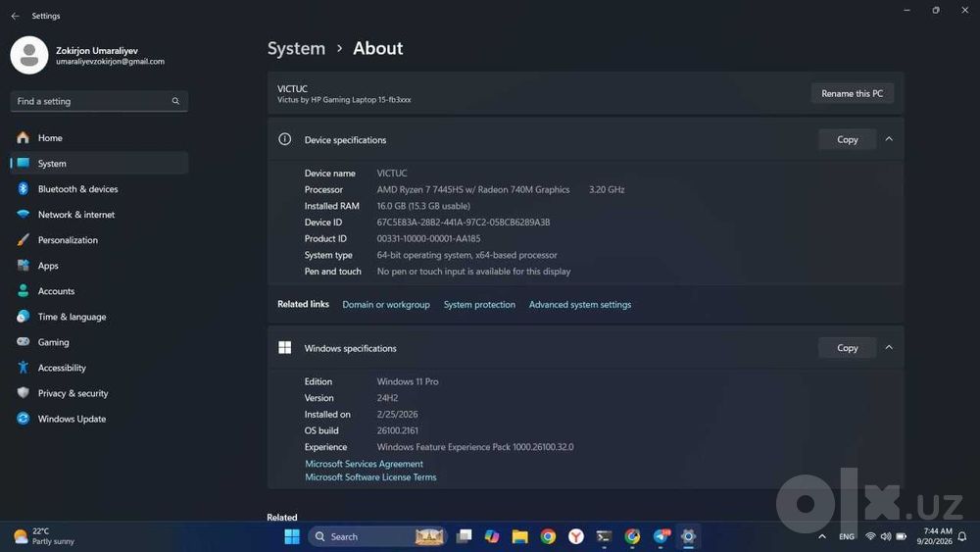Open System protection link

(x=479, y=305)
